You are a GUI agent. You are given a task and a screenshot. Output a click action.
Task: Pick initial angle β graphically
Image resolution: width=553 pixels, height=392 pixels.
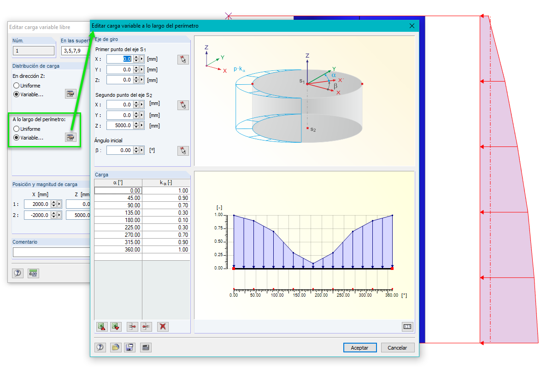click(x=183, y=151)
